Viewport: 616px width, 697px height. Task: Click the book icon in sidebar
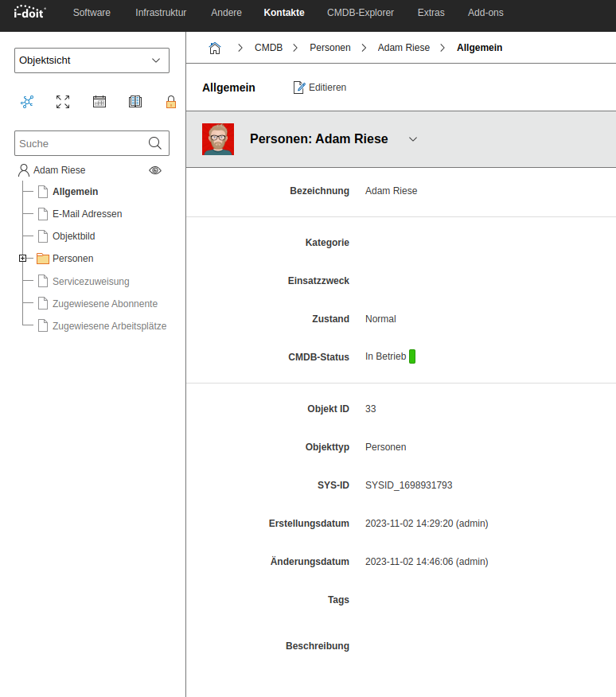tap(135, 102)
